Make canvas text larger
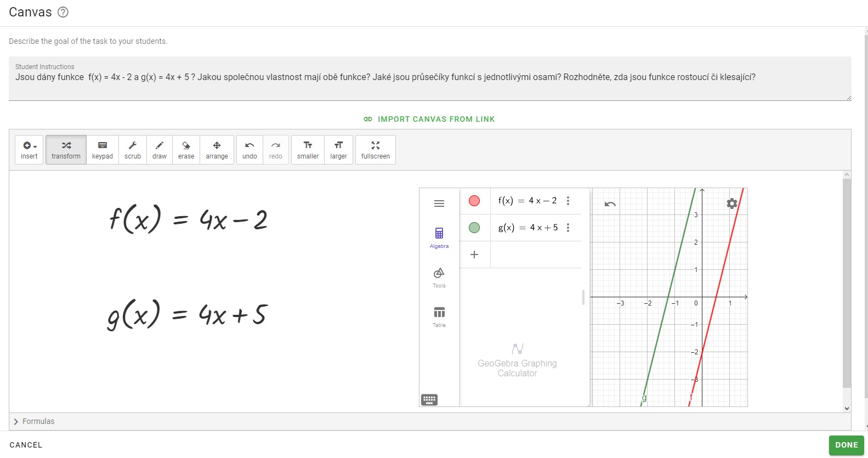 pyautogui.click(x=339, y=150)
